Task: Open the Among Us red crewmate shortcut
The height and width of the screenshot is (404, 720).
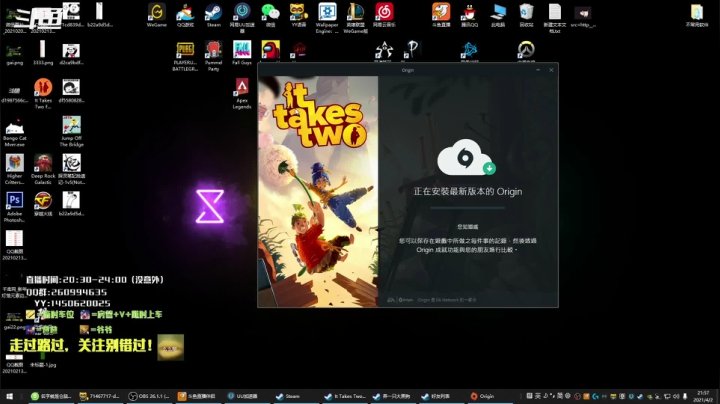Action: [270, 50]
